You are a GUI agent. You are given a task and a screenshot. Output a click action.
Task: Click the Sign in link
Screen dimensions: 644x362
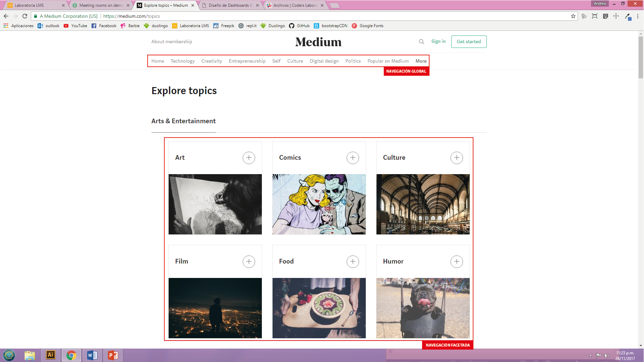(x=438, y=41)
